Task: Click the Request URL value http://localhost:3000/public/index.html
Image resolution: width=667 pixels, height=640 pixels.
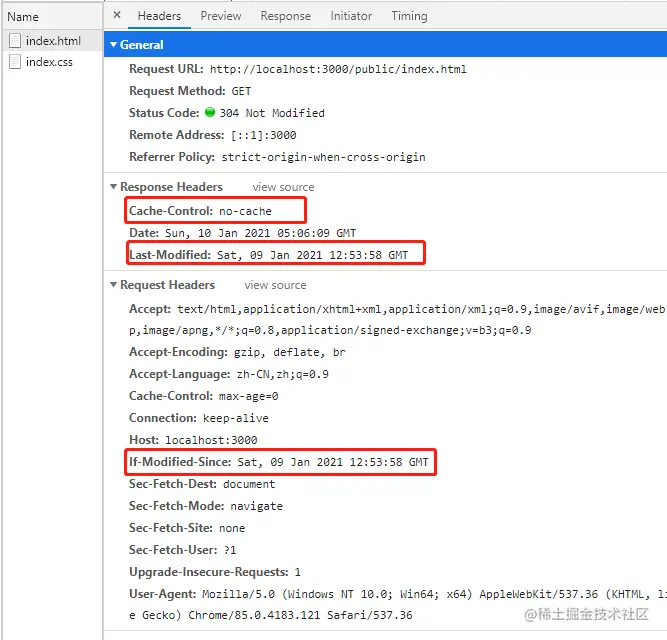Action: (x=338, y=69)
